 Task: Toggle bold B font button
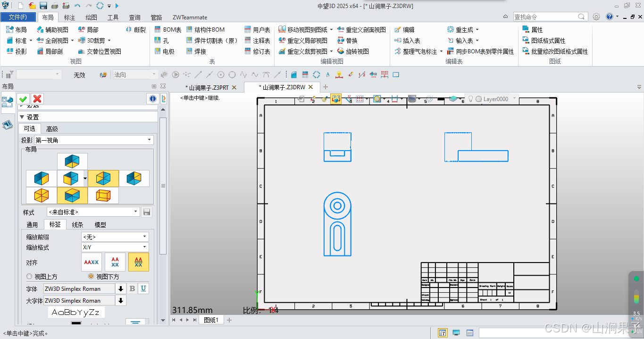pyautogui.click(x=132, y=288)
